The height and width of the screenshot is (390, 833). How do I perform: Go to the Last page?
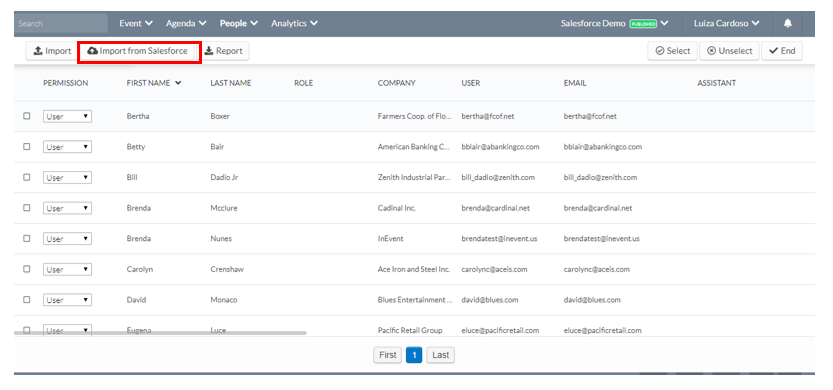coord(440,355)
